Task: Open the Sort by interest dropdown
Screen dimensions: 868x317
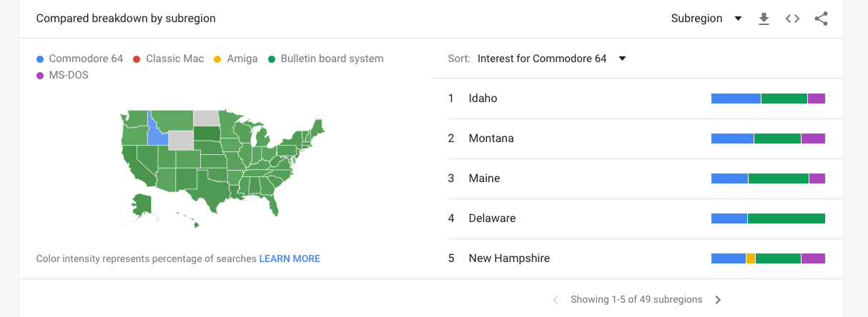Action: (551, 59)
